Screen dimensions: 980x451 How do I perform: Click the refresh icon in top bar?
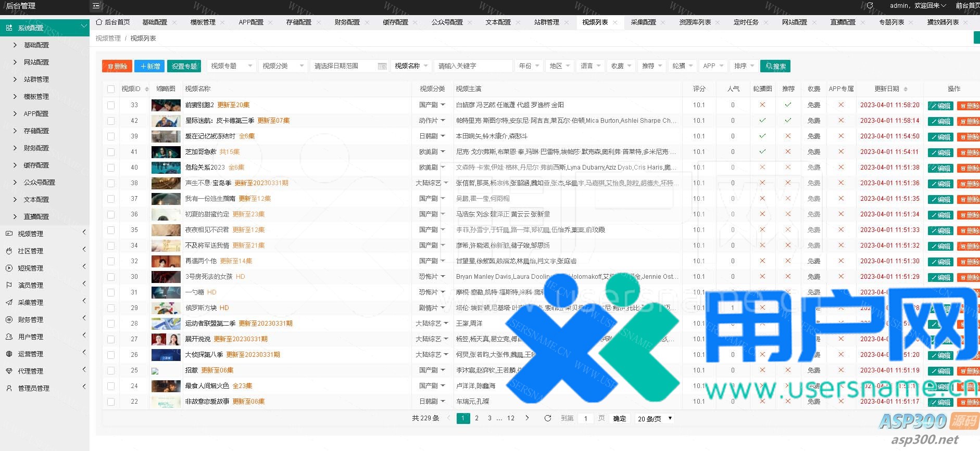pos(870,6)
